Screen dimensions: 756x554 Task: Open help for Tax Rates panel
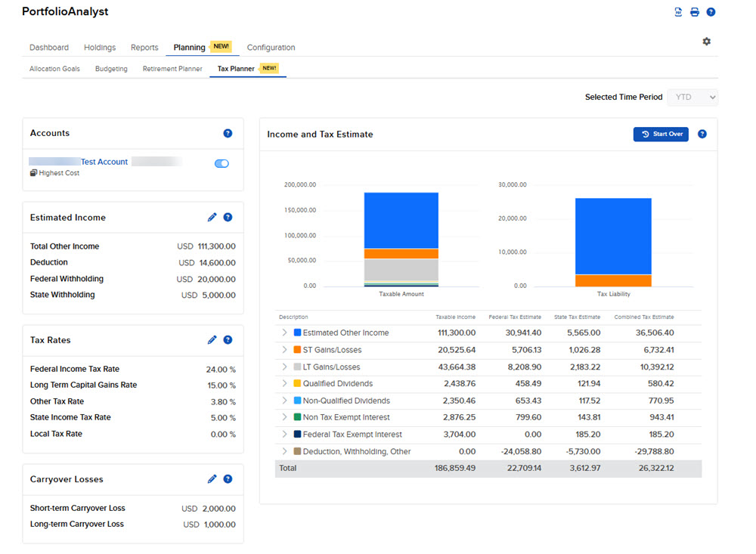point(228,340)
